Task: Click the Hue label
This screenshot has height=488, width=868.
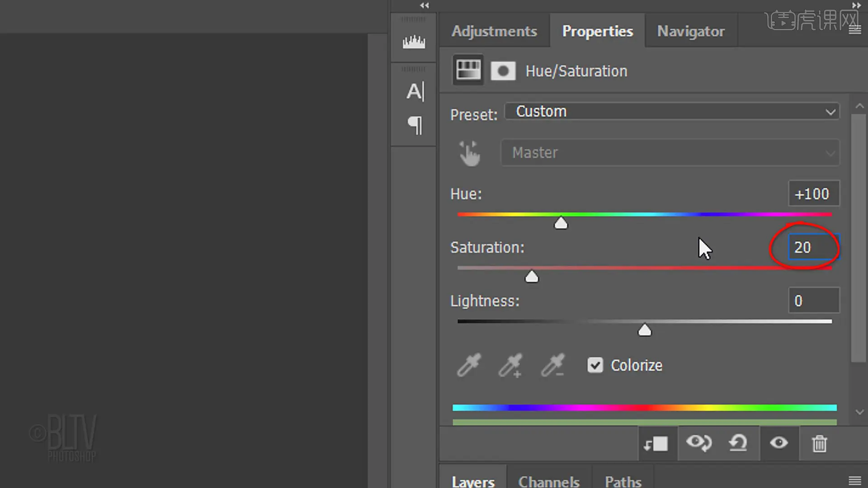Action: tap(466, 194)
